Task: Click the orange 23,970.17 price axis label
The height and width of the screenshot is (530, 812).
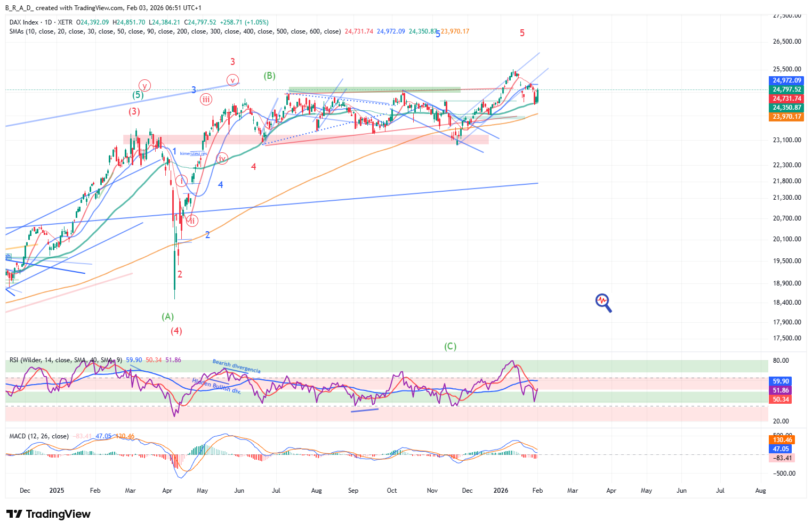Action: pyautogui.click(x=786, y=117)
